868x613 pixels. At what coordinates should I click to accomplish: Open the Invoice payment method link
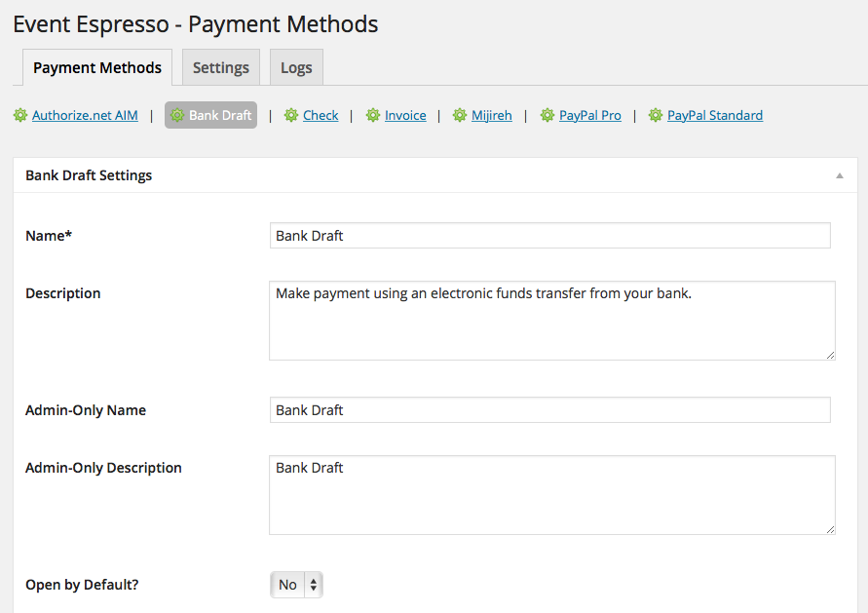[x=405, y=115]
